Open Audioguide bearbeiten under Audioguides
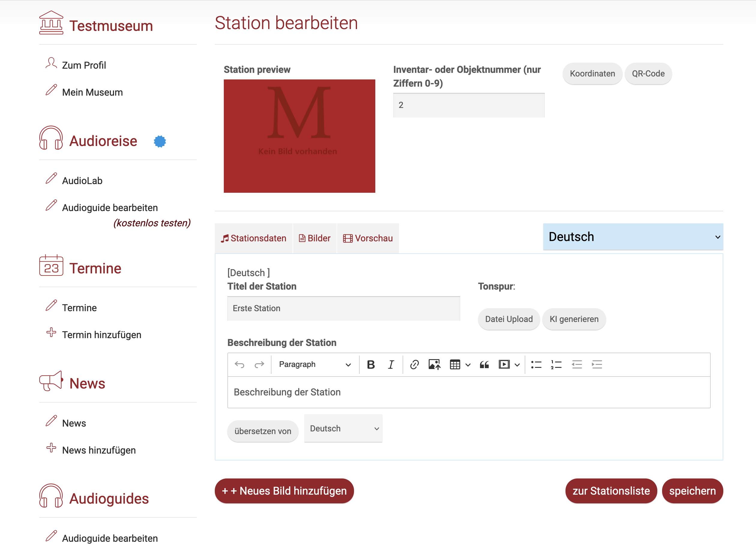Image resolution: width=756 pixels, height=557 pixels. click(110, 538)
